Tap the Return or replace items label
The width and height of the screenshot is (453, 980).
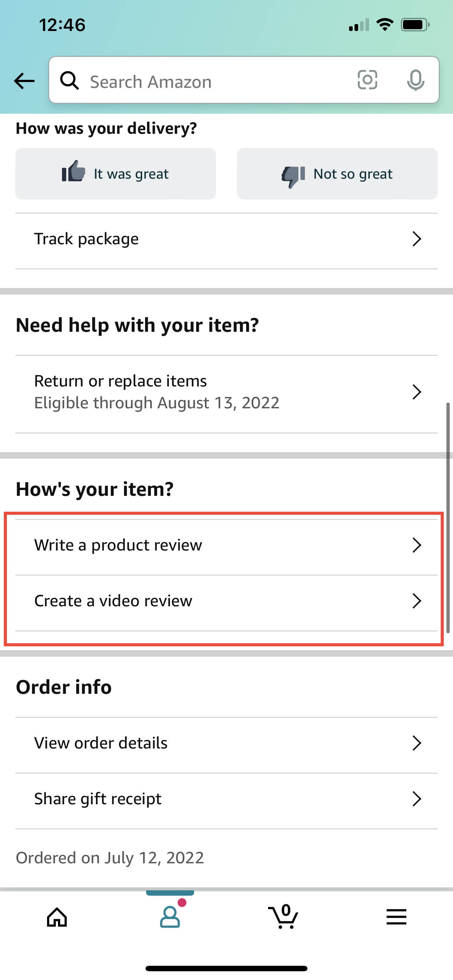[120, 381]
